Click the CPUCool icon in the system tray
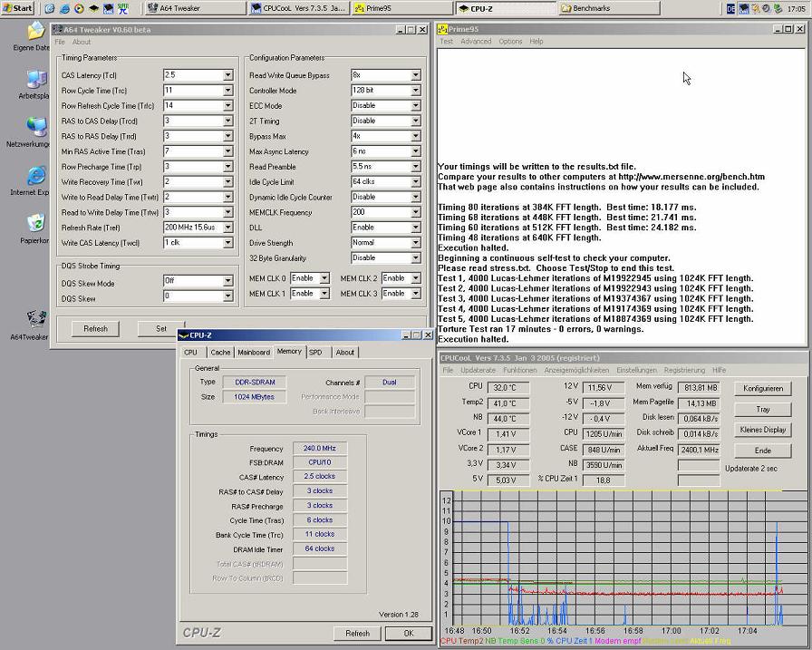Viewport: 812px width, 650px height. click(744, 8)
